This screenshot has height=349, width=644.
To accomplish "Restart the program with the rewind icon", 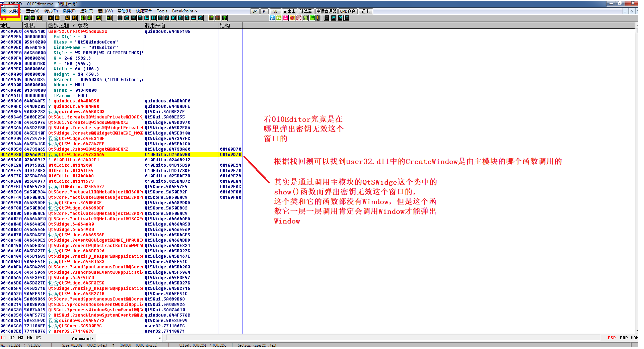I will click(33, 18).
